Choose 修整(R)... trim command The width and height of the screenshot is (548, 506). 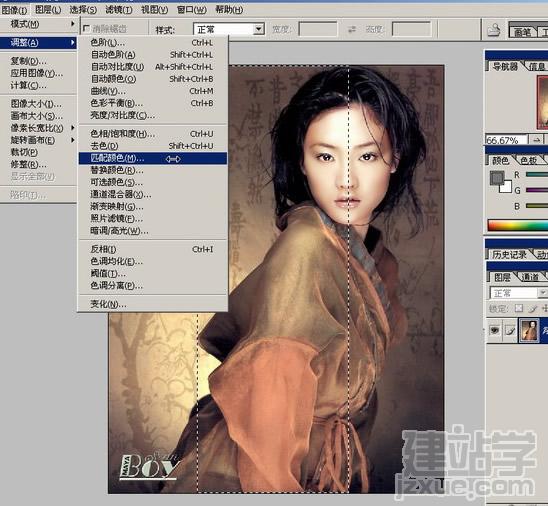pyautogui.click(x=38, y=165)
